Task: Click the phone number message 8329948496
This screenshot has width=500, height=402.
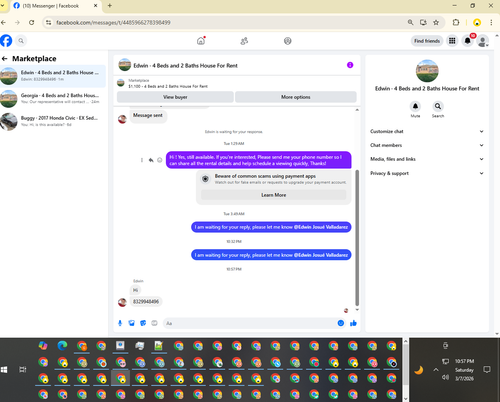Action: click(x=146, y=302)
